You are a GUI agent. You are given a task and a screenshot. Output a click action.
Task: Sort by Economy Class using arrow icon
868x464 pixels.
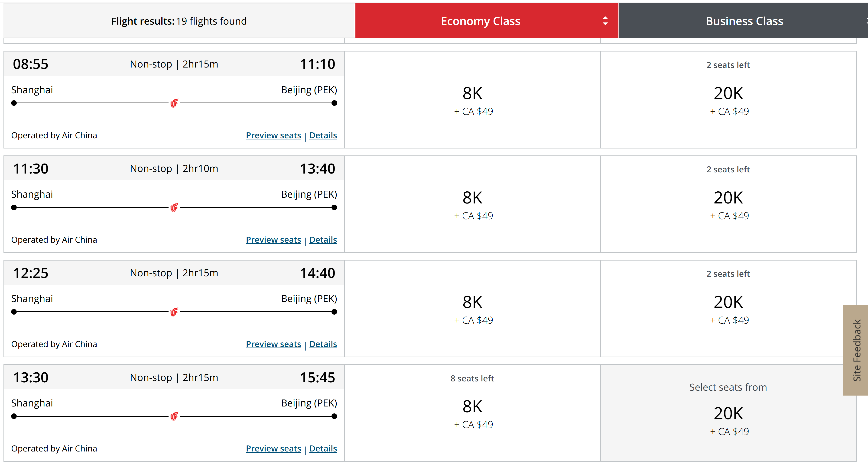pyautogui.click(x=605, y=21)
